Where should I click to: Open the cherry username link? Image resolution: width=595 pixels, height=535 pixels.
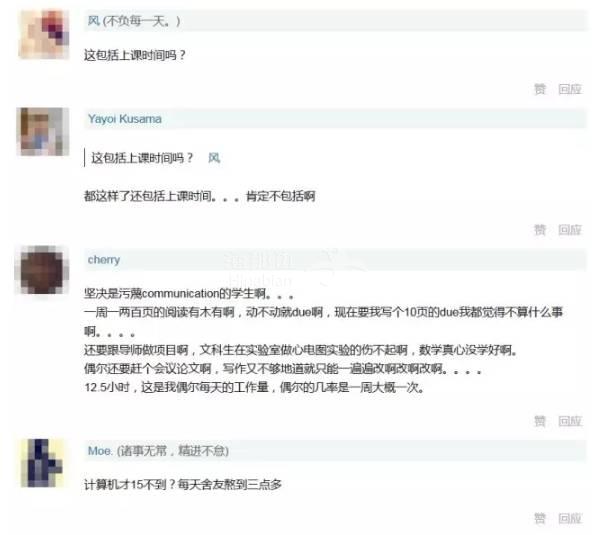(x=104, y=260)
